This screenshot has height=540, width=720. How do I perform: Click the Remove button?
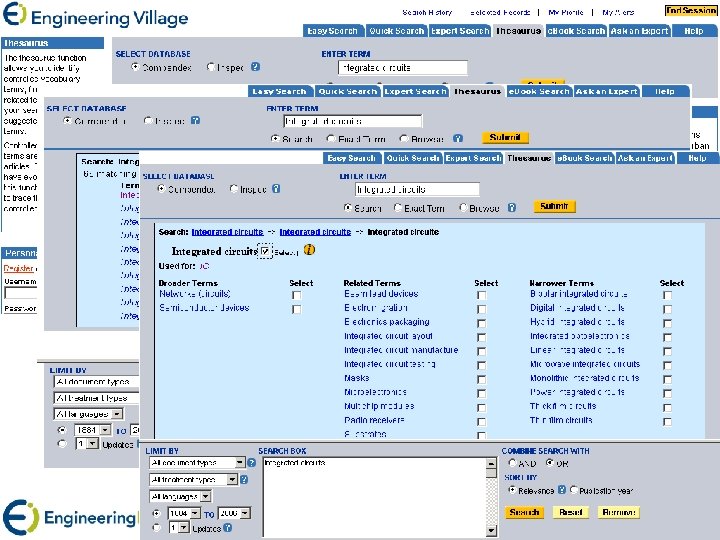618,512
